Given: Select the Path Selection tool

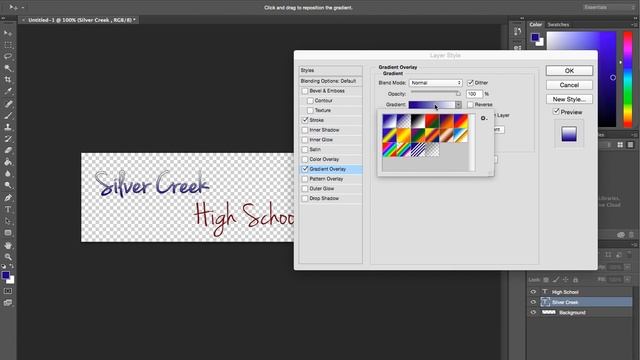Looking at the screenshot, I should coord(8,221).
